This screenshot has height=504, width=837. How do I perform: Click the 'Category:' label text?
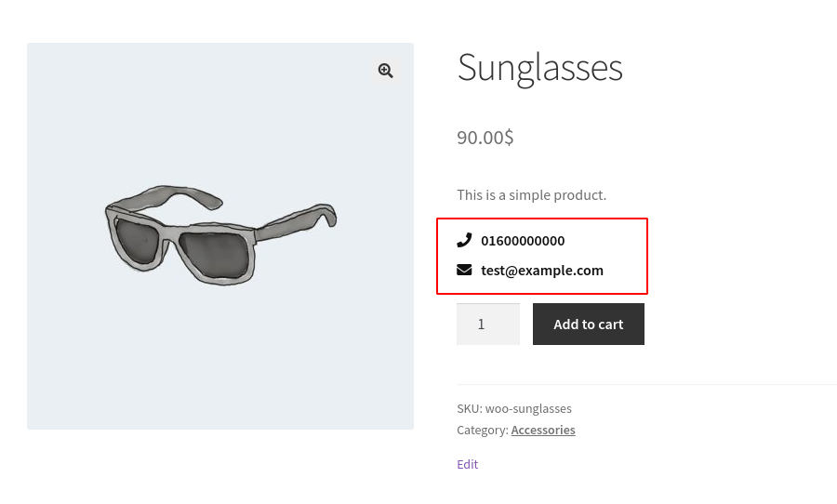(x=482, y=430)
